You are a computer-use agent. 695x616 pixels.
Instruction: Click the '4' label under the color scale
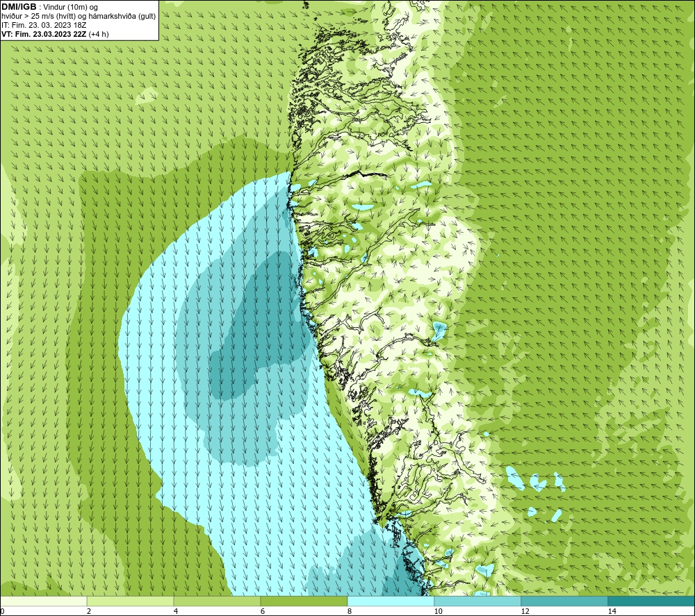click(176, 611)
